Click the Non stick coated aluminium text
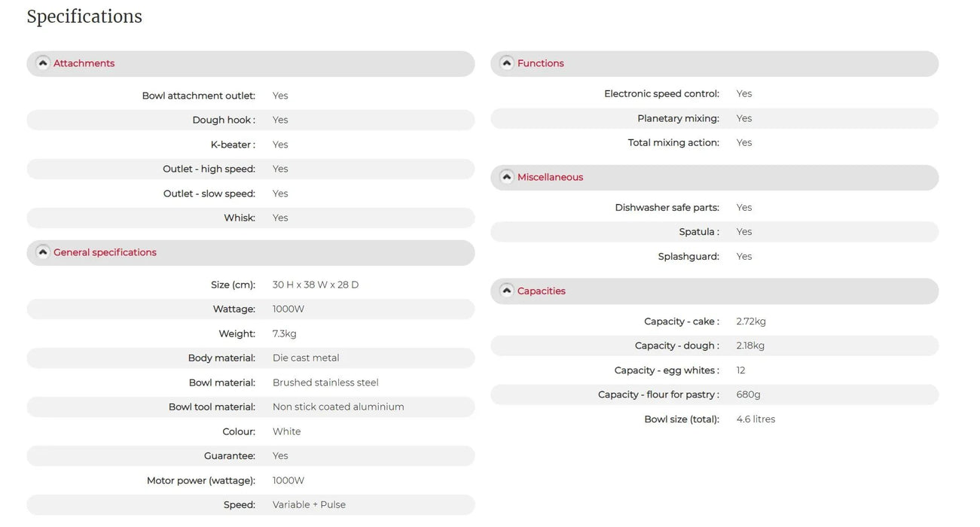 pyautogui.click(x=338, y=407)
